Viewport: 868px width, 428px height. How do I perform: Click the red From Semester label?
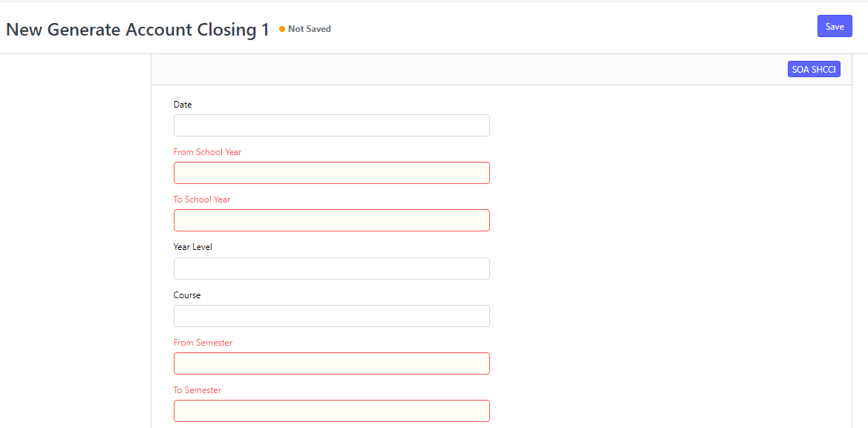pos(203,343)
